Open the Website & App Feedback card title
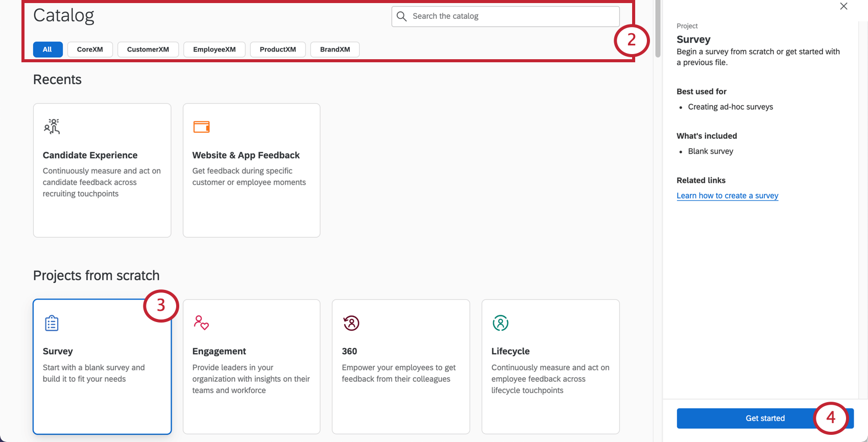Image resolution: width=868 pixels, height=442 pixels. (x=246, y=155)
